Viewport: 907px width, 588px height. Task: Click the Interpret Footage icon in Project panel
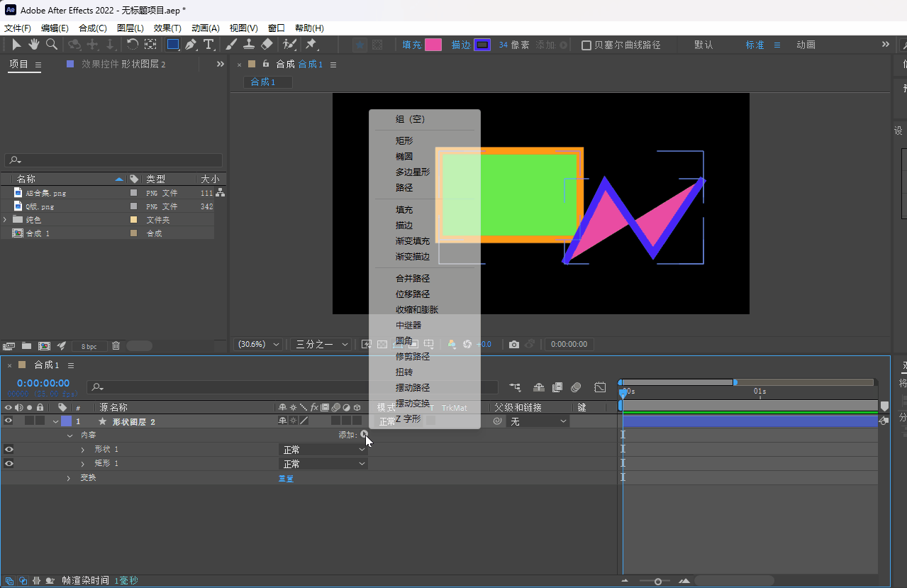click(9, 346)
